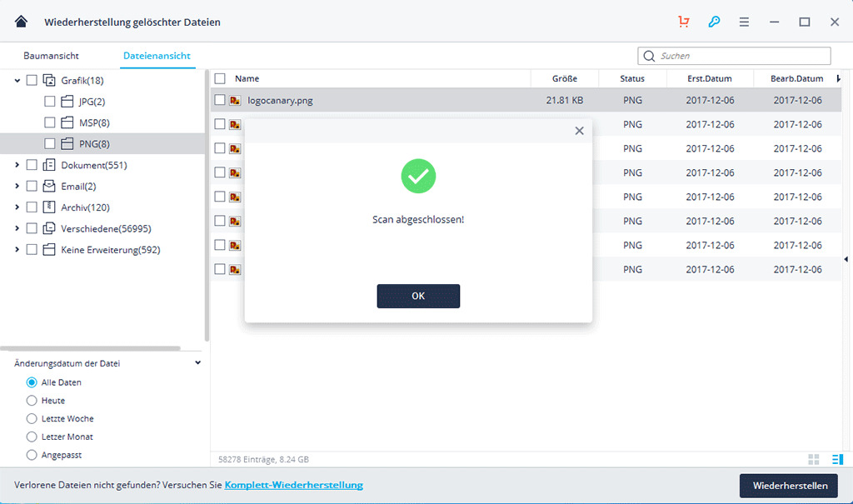Open the shopping cart purchase icon
Viewport: 853px width, 504px height.
[684, 22]
